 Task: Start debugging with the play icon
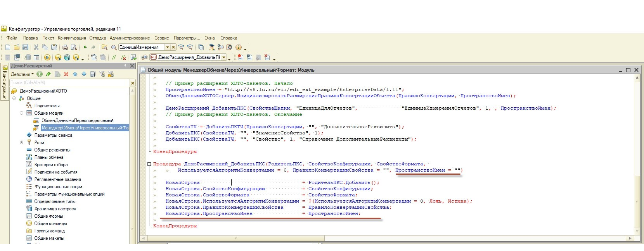[47, 57]
